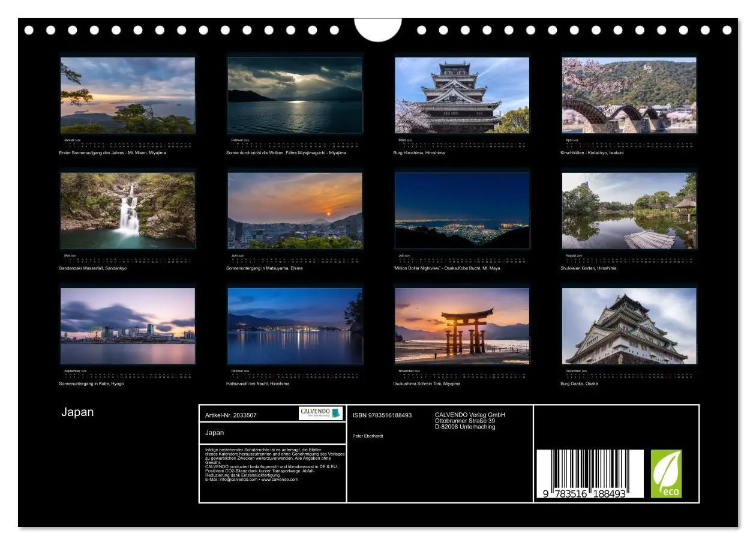Image resolution: width=756 pixels, height=545 pixels.
Task: Click caption 'Itsukushima Schrein Torii, Miyajima'
Action: pos(427,384)
